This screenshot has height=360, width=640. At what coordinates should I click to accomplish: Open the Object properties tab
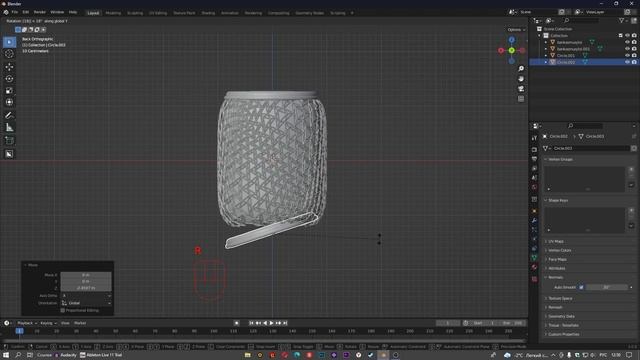[534, 211]
